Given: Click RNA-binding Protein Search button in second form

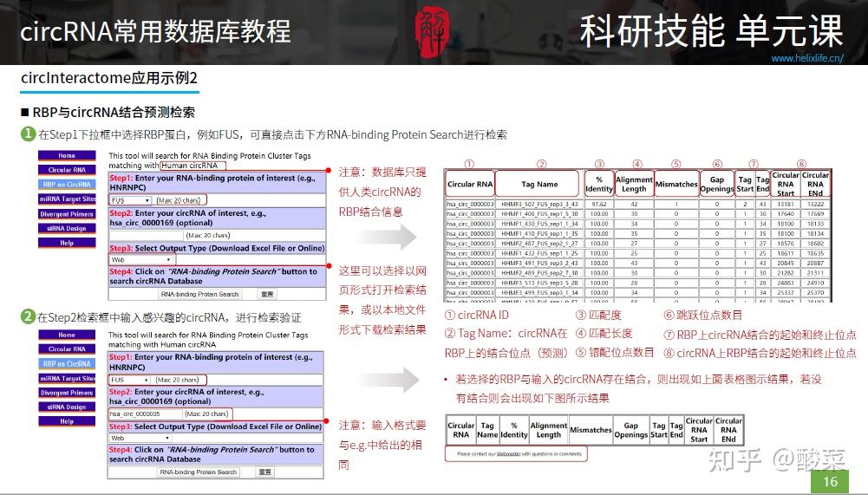Looking at the screenshot, I should coord(199,472).
